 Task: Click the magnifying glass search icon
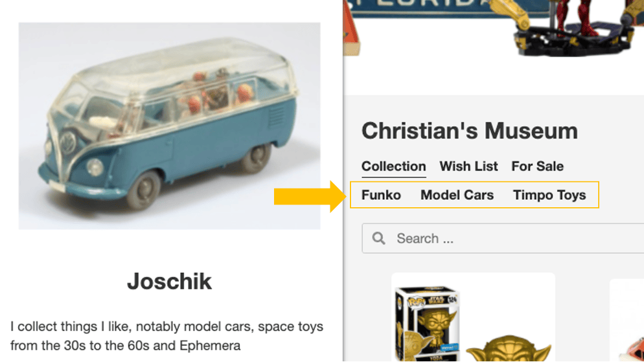(378, 238)
